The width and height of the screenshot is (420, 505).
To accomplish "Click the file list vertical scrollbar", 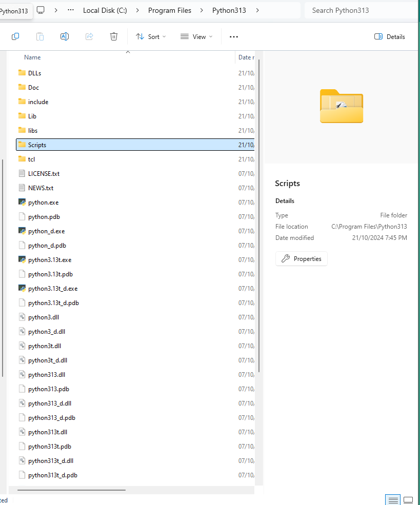I will (x=259, y=216).
